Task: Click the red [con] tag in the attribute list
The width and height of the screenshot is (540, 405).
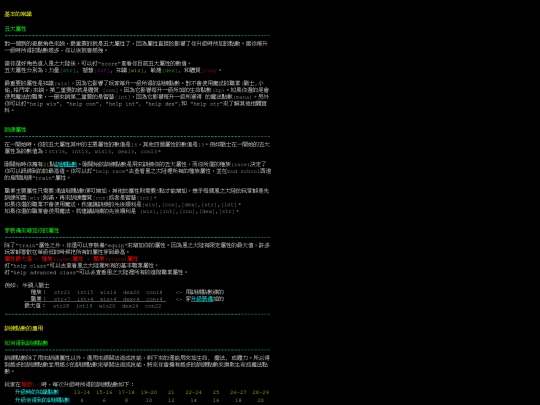Action: (209, 70)
